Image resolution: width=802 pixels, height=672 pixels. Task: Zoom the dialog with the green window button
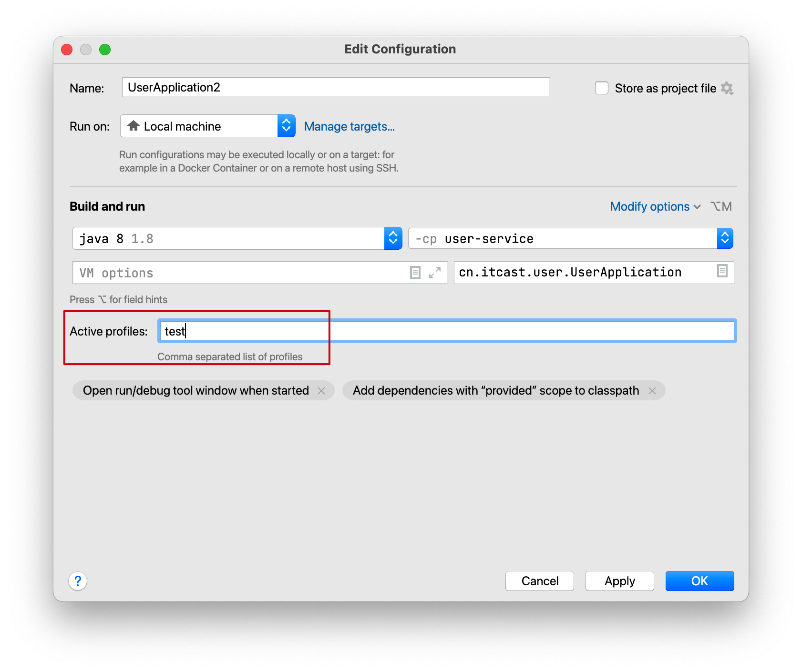pos(105,50)
